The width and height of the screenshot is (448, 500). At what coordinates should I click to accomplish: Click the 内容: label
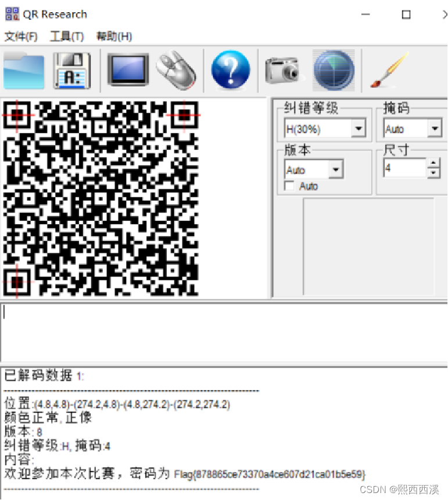(19, 459)
